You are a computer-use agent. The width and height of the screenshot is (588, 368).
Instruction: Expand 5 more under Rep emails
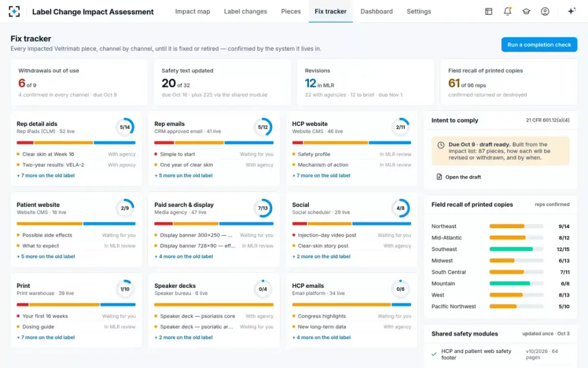coord(183,176)
